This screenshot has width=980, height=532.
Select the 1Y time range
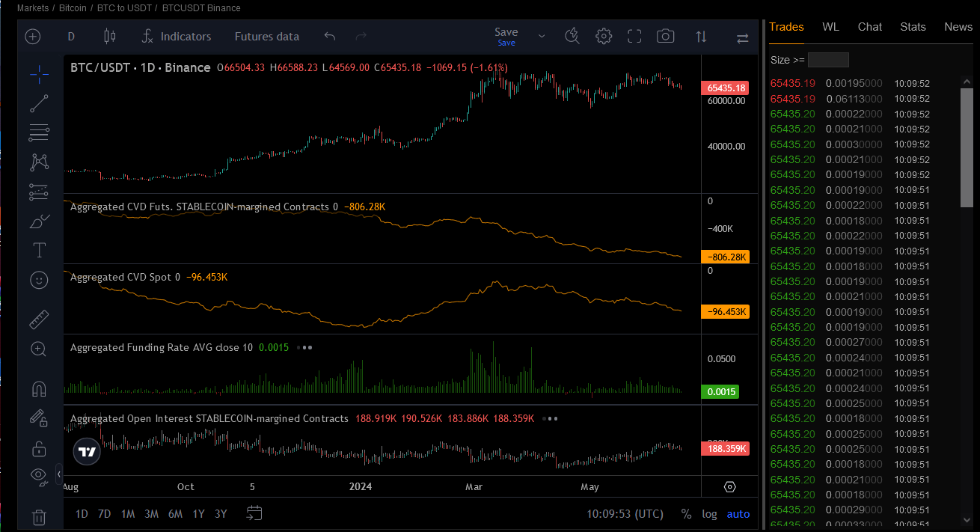[198, 514]
